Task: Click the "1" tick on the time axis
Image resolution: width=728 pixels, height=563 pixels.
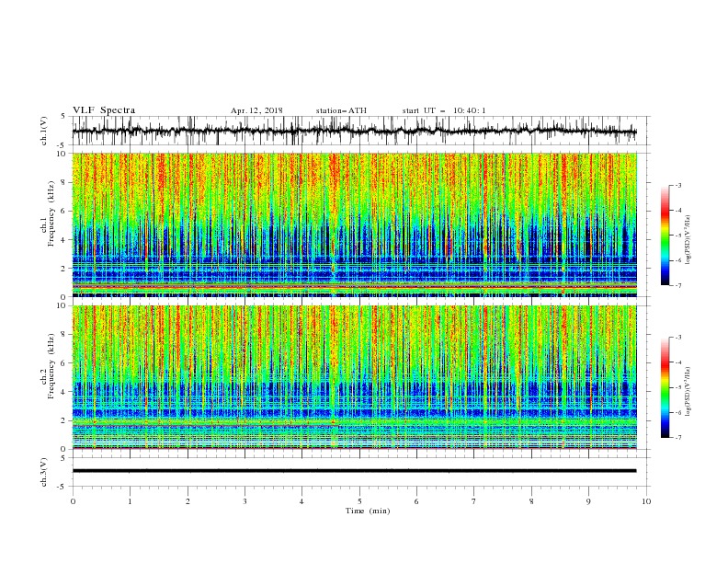Action: (130, 501)
